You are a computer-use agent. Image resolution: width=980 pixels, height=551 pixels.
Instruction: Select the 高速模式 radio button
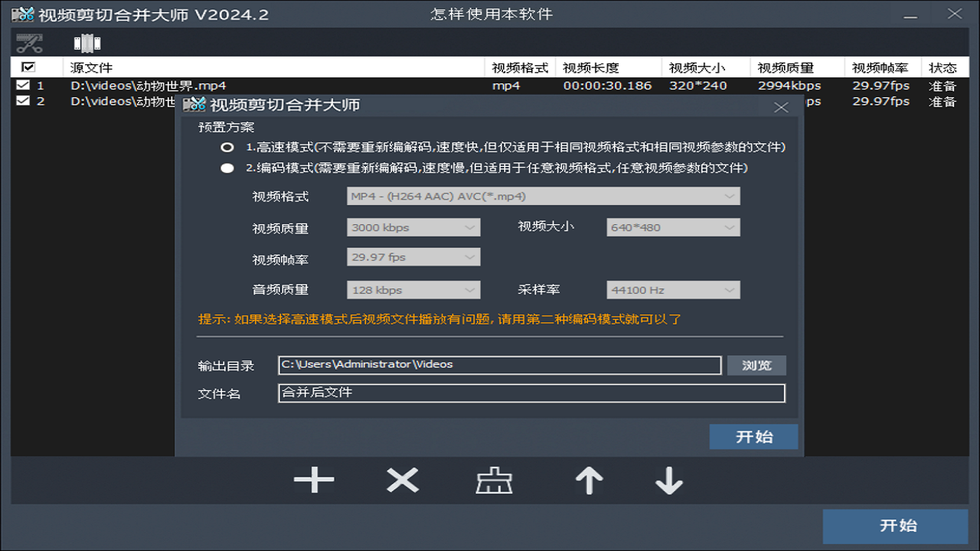point(227,147)
